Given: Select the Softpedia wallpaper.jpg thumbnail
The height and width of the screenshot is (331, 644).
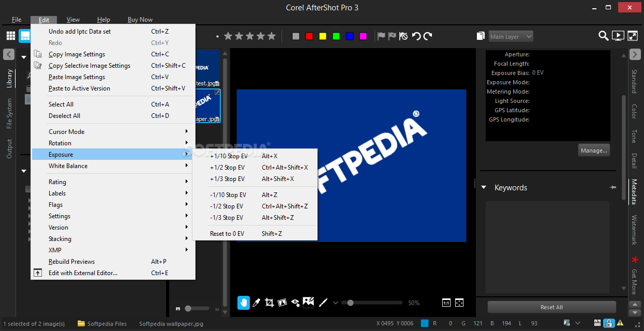Looking at the screenshot, I should tap(207, 106).
